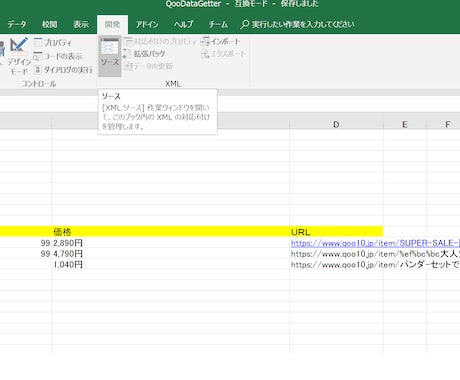The width and height of the screenshot is (460, 380).
Task: Select the 開発 ribbon tab
Action: (x=112, y=24)
